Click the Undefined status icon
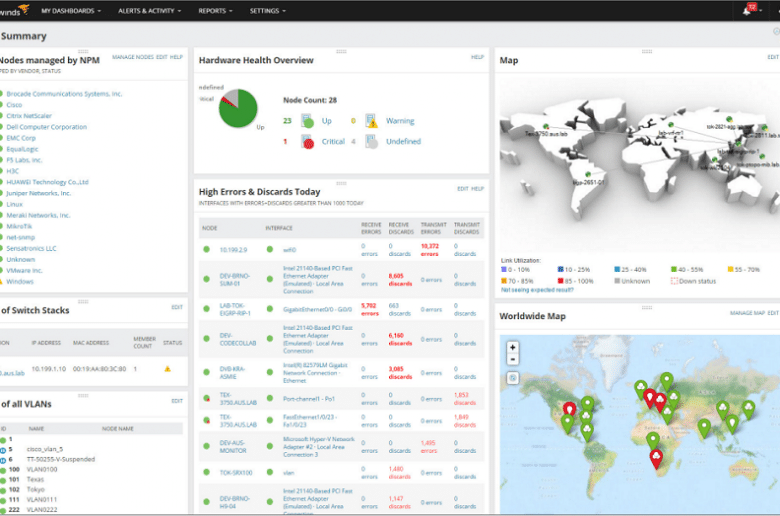This screenshot has height=516, width=780. pyautogui.click(x=371, y=142)
